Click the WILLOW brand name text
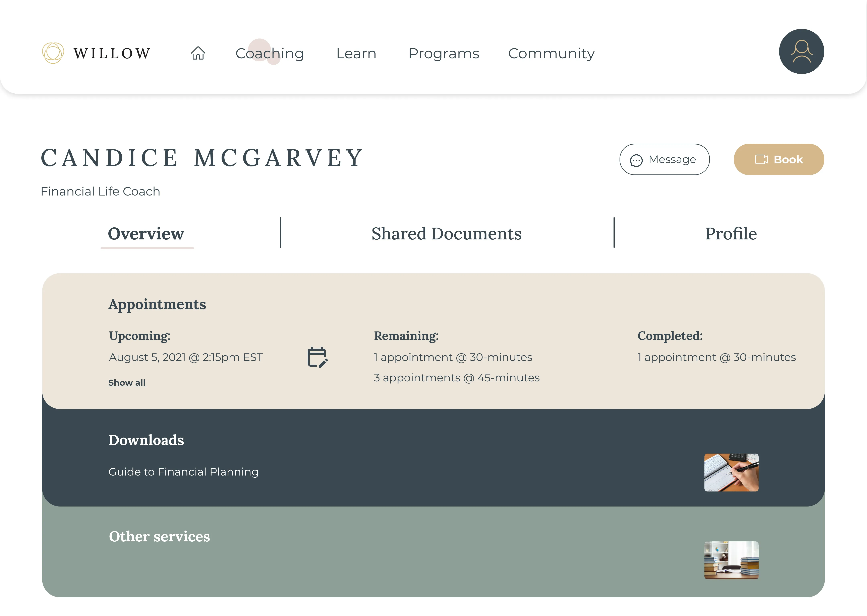 coord(112,54)
